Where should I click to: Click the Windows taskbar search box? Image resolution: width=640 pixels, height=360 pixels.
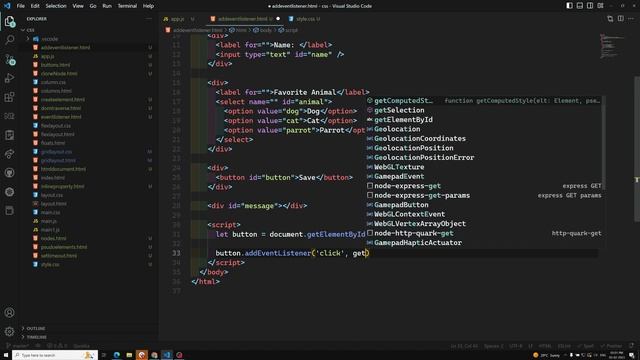click(x=55, y=355)
